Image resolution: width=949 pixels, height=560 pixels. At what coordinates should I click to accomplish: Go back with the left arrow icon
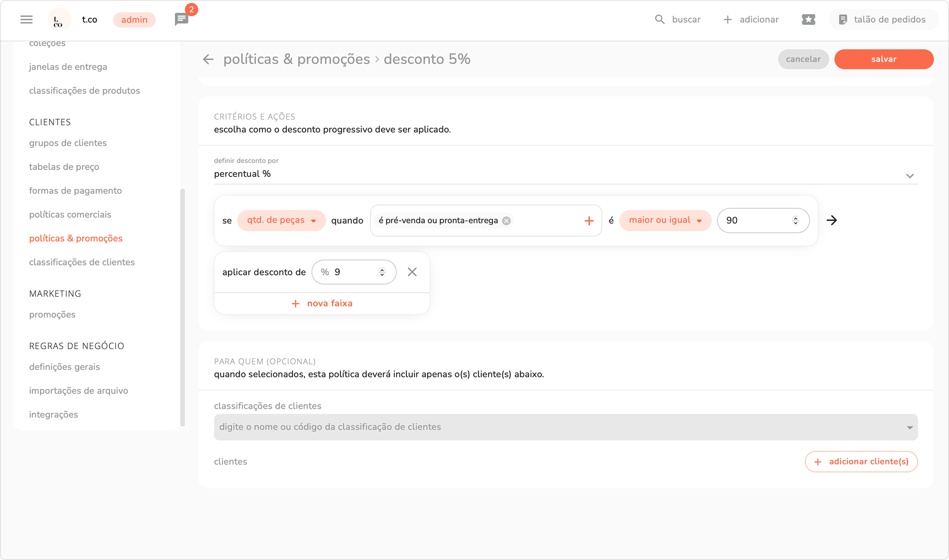click(208, 59)
